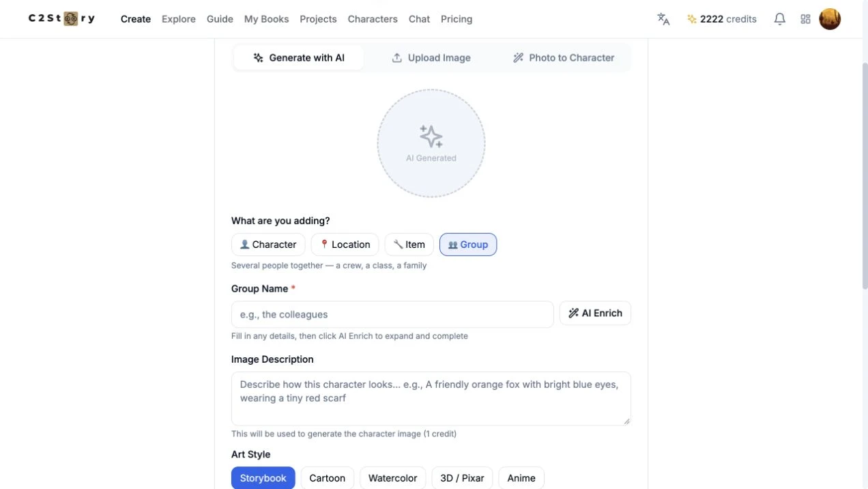Open the language translation icon
868x489 pixels.
663,19
